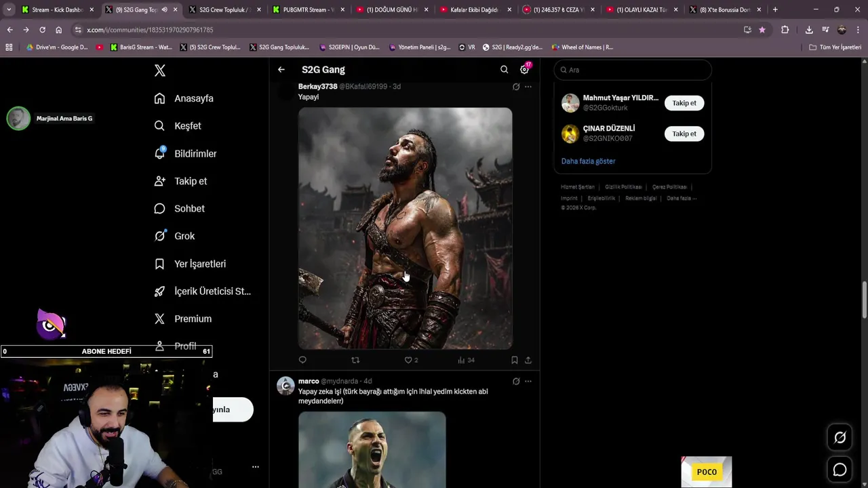Open Çerez Politikası footer link
Viewport: 868px width, 488px height.
[x=669, y=187]
